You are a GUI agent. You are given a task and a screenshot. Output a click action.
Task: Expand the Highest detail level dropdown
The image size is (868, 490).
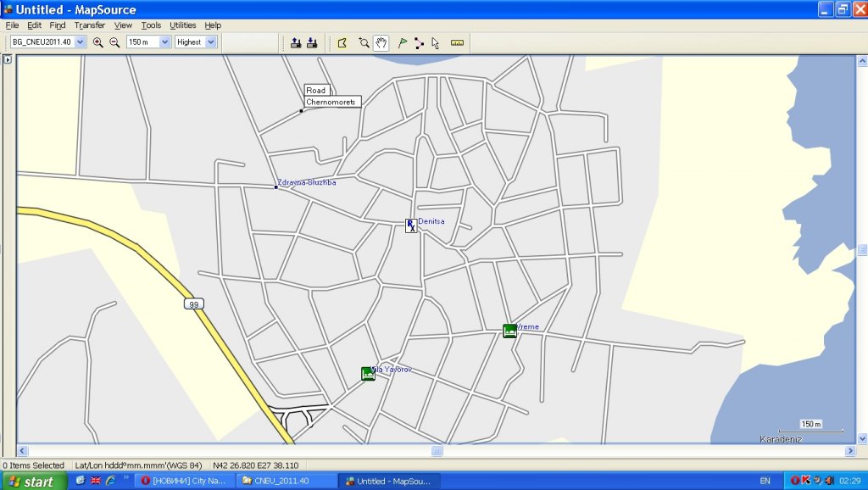click(x=211, y=42)
